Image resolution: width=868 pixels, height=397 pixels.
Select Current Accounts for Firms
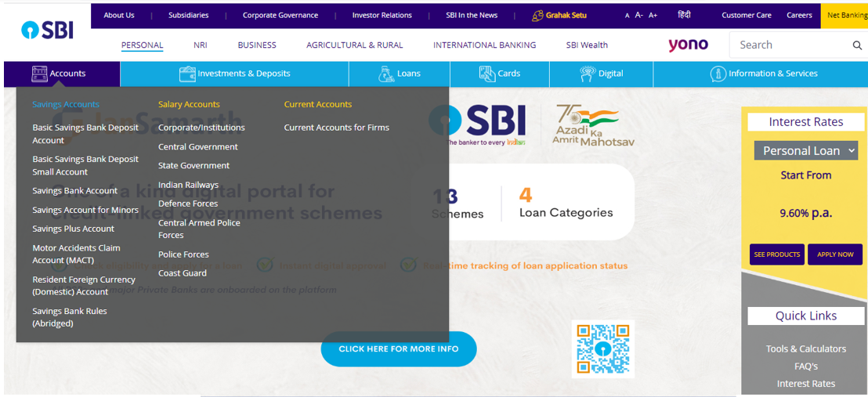tap(337, 128)
